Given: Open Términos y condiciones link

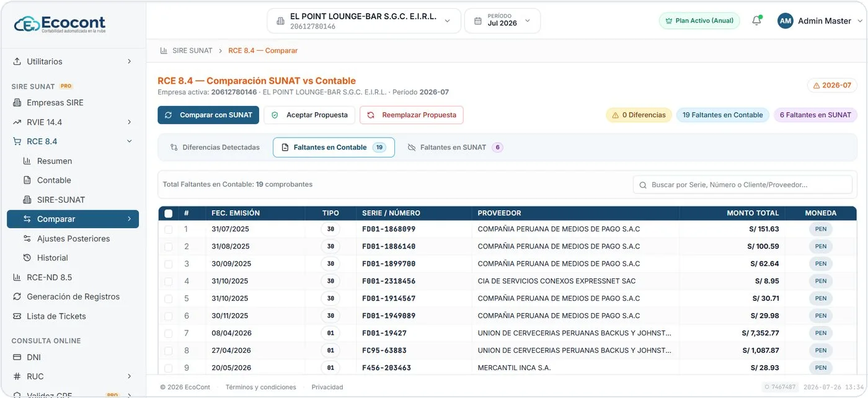Looking at the screenshot, I should (x=261, y=387).
